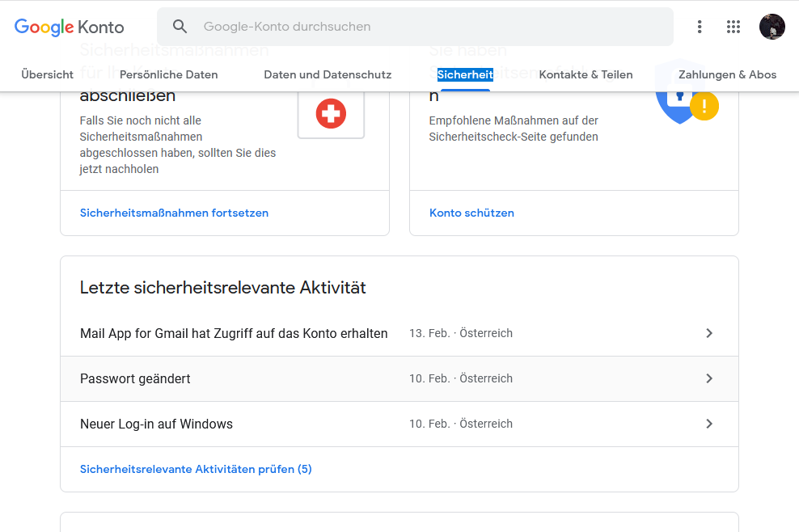
Task: Open the Persönliche Daten tab
Action: [x=168, y=74]
